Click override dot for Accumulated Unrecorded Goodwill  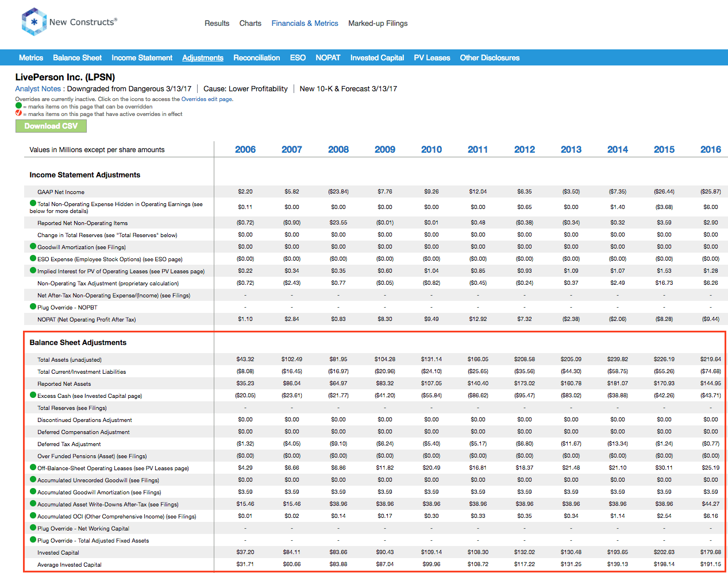coord(33,479)
